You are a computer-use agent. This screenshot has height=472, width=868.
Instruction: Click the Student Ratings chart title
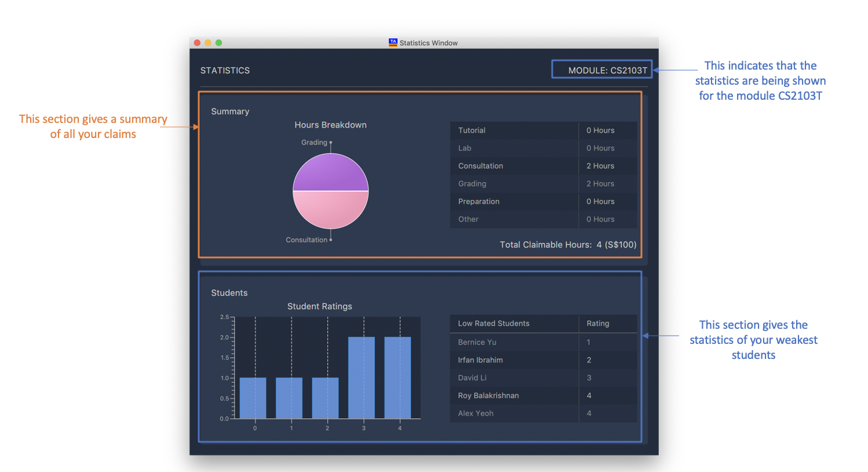(x=320, y=306)
